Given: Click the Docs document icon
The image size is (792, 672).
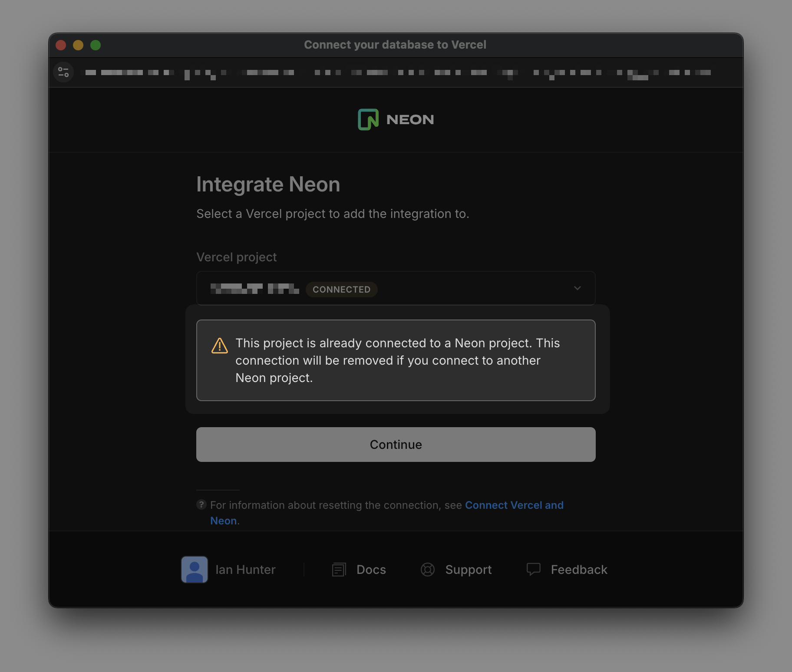Looking at the screenshot, I should [x=339, y=570].
